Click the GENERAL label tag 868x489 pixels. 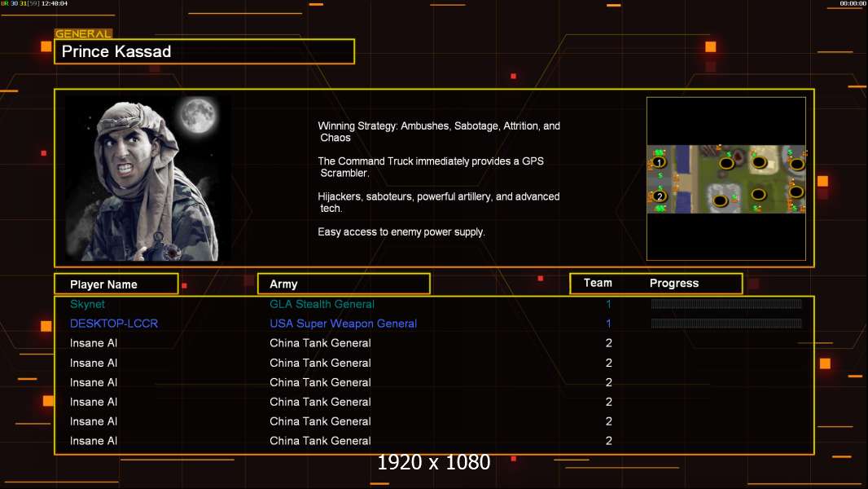tap(83, 33)
